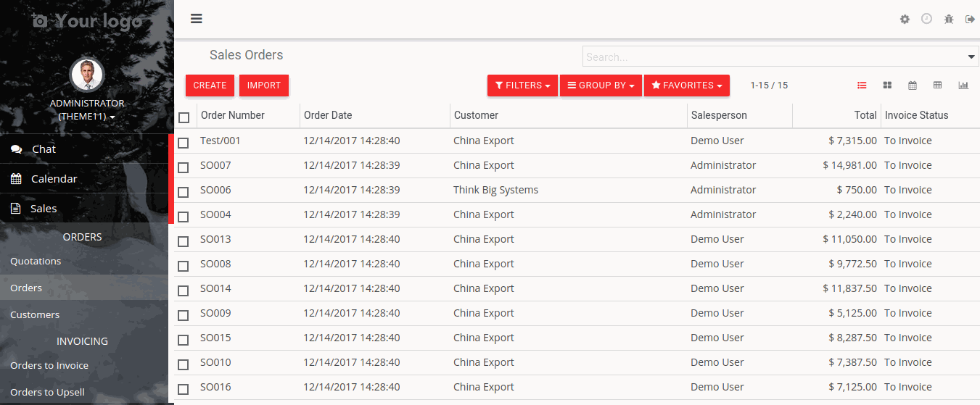Click the camera logo icon
980x405 pixels.
(39, 20)
